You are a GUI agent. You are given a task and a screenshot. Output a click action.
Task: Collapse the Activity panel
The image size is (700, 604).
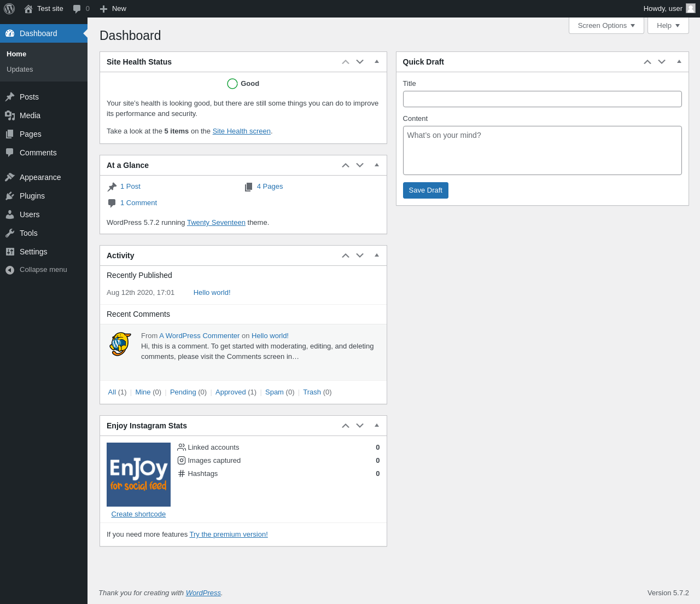point(377,255)
